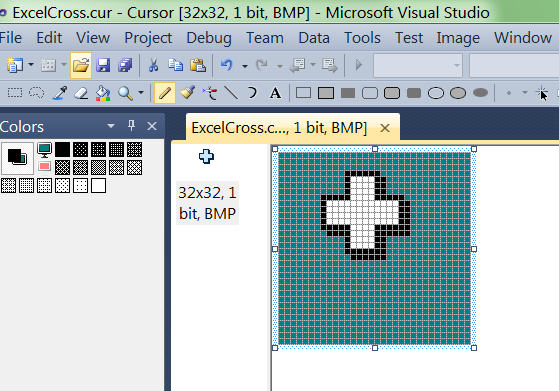559x391 pixels.
Task: Click the Add New Item icon
Action: [x=48, y=65]
